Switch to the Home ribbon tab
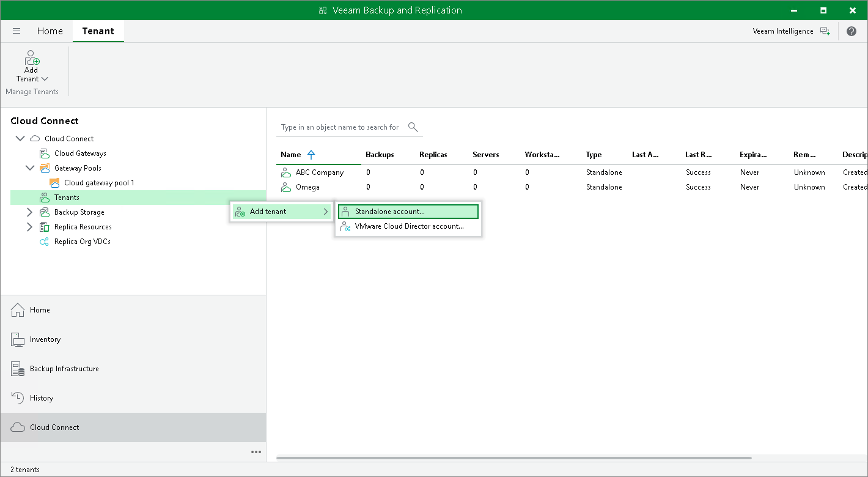 pyautogui.click(x=50, y=31)
